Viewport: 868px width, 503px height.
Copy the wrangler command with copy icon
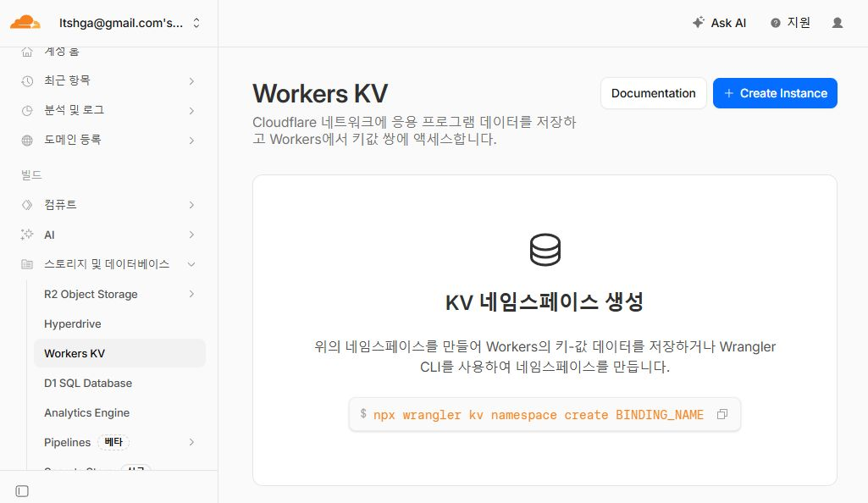721,414
